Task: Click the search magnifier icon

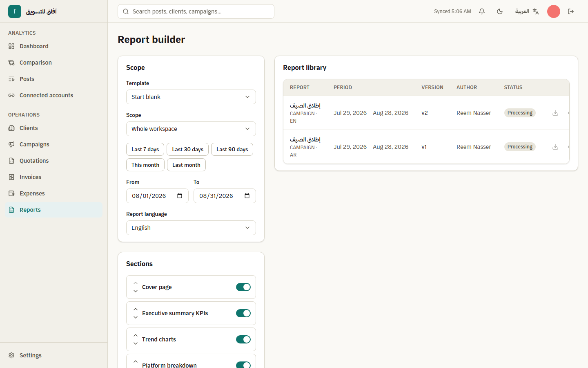Action: pos(126,11)
